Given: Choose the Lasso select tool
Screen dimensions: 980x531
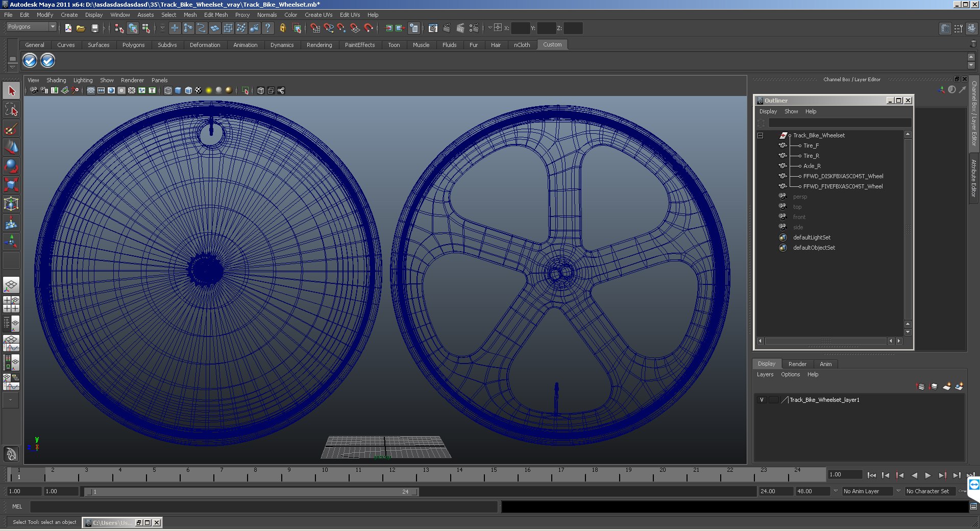Looking at the screenshot, I should tap(11, 110).
